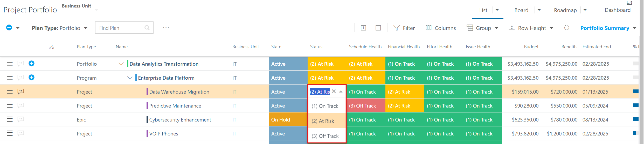Viewport: 644px width, 144px height.
Task: Open the Filter funnel option
Action: [x=404, y=28]
